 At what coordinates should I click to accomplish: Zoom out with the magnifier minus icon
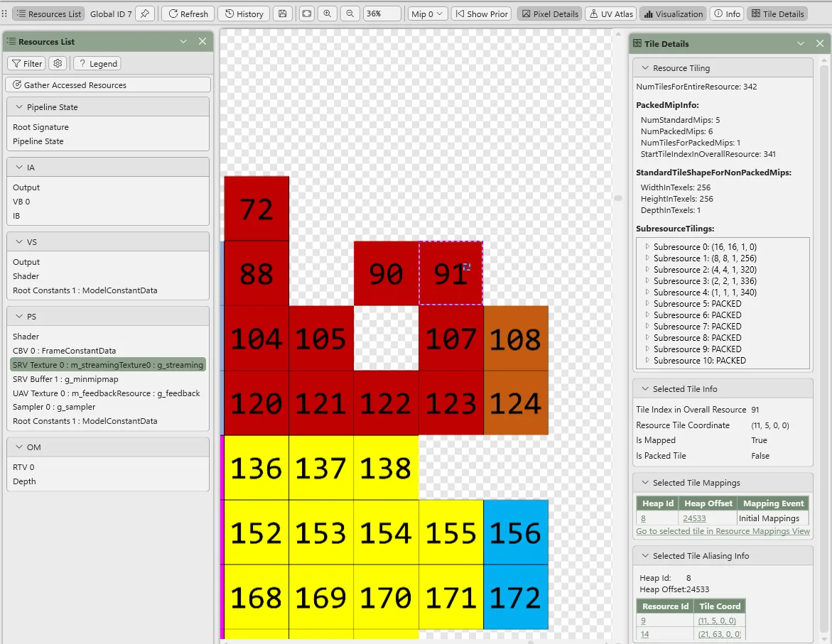(x=350, y=13)
